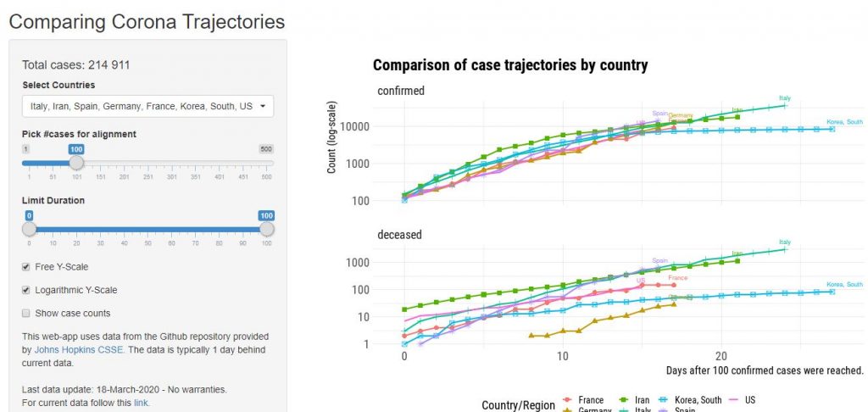
Task: Click the 'Comparing Corona Trajectories' page heading
Action: (x=147, y=21)
